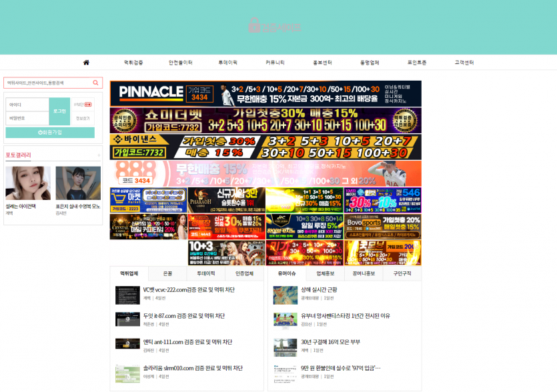Click the magnifier search icon
The width and height of the screenshot is (557, 392).
tap(95, 83)
